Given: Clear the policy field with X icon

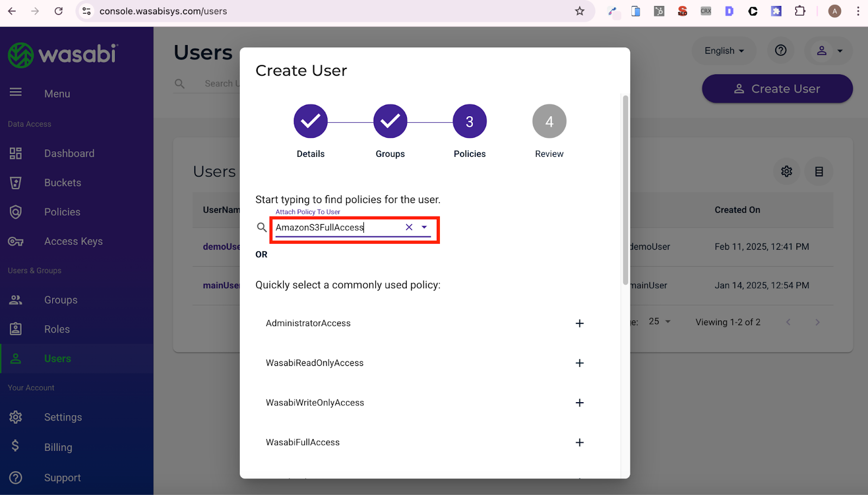Looking at the screenshot, I should coord(409,227).
